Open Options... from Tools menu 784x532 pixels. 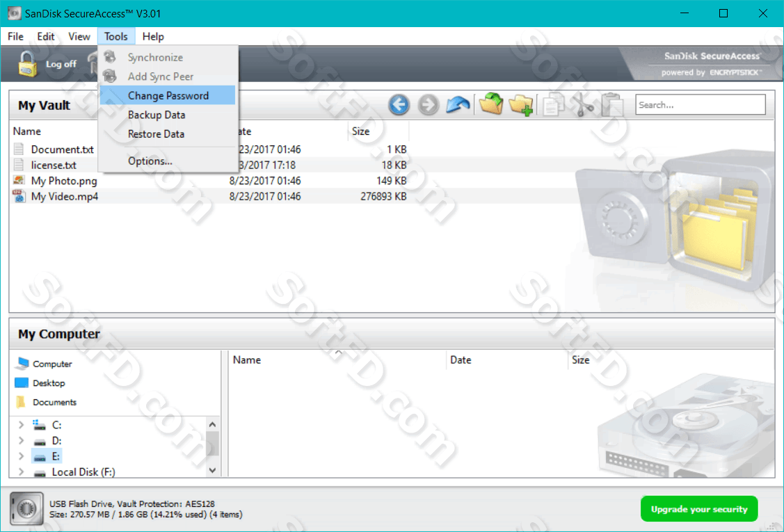(167, 161)
